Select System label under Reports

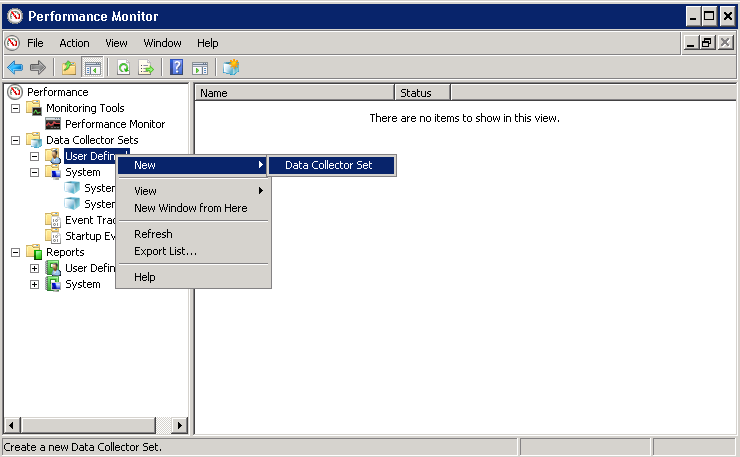pos(83,285)
